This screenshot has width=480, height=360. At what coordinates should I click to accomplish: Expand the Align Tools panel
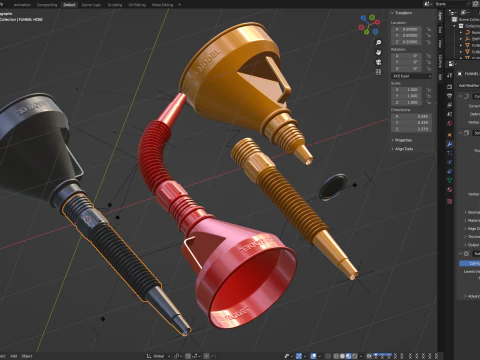pyautogui.click(x=402, y=149)
